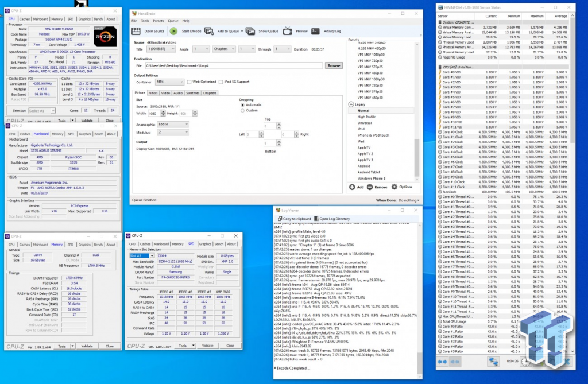Select the Custom cropping radio button
The image size is (588, 384).
coord(242,110)
